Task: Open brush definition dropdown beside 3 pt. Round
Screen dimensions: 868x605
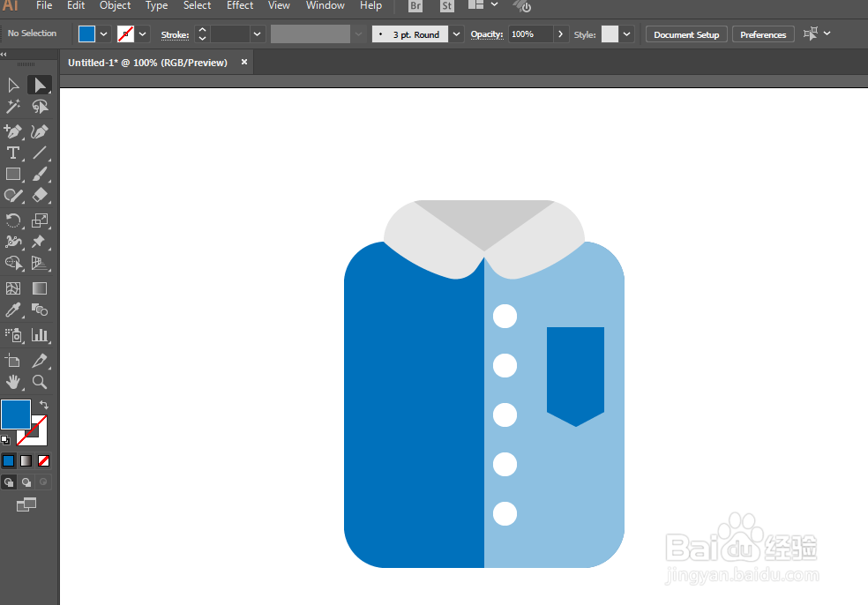Action: (456, 34)
